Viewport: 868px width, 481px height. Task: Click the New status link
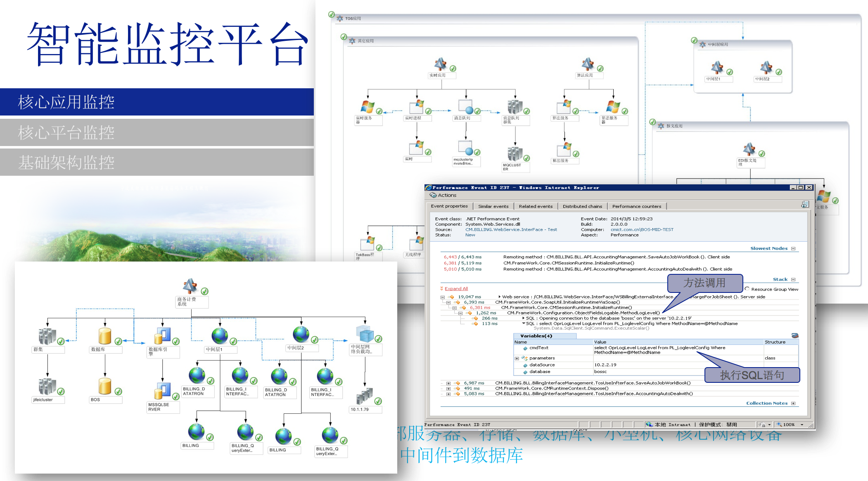tap(470, 235)
